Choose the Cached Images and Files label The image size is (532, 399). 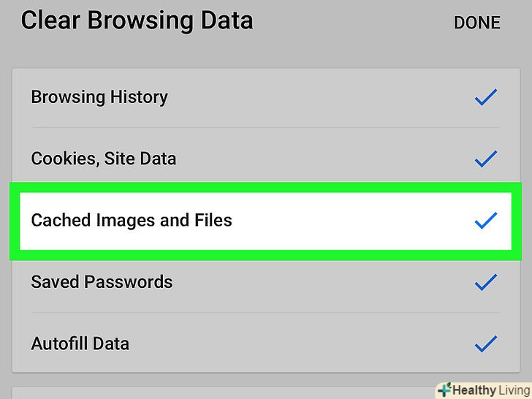click(x=132, y=220)
